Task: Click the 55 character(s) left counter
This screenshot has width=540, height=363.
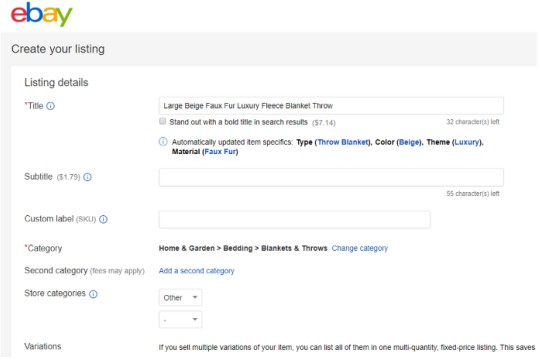Action: click(x=473, y=194)
